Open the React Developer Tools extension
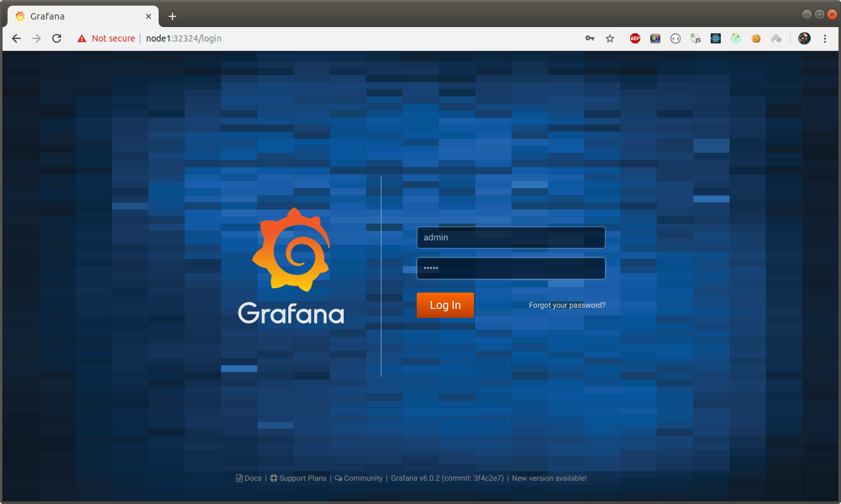This screenshot has width=841, height=504. (x=716, y=38)
